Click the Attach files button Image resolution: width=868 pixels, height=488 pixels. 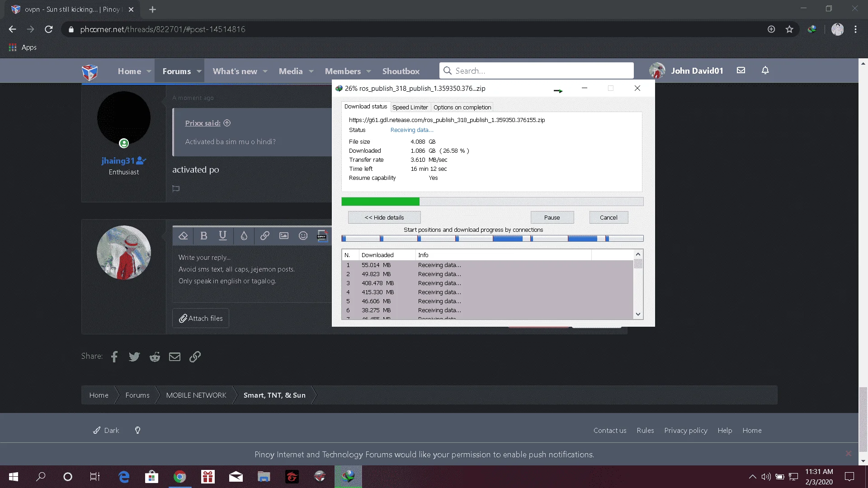tap(201, 319)
